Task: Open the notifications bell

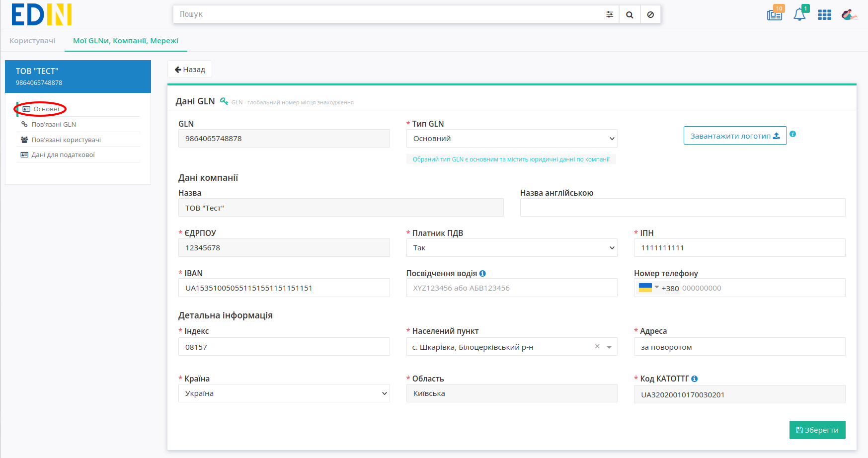Action: coord(800,13)
